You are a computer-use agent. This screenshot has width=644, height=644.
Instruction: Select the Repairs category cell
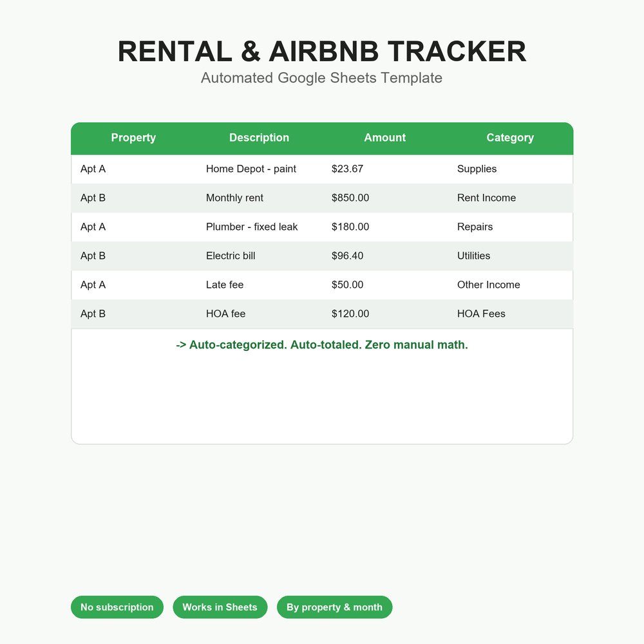[x=475, y=227]
